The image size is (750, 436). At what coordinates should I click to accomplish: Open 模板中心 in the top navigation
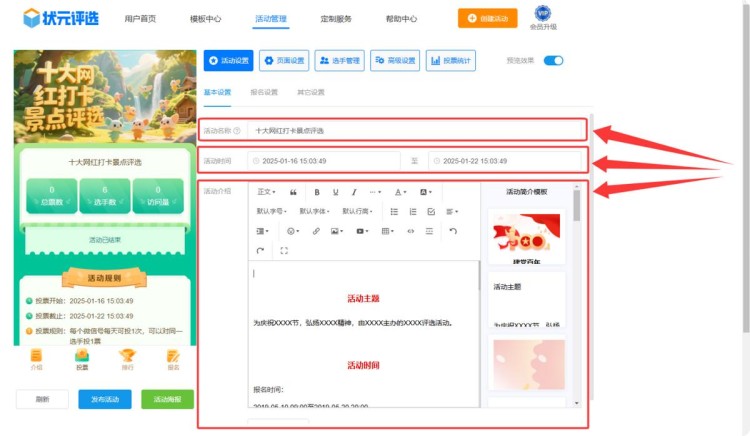coord(205,18)
